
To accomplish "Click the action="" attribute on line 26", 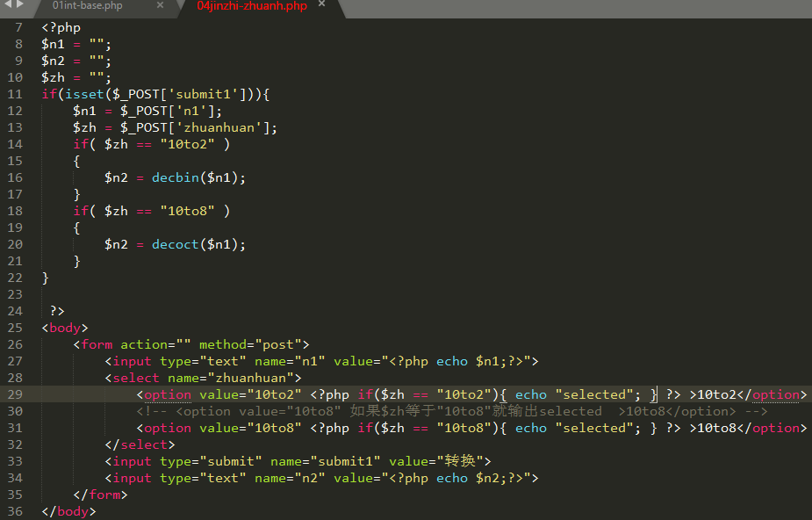I will (x=155, y=344).
